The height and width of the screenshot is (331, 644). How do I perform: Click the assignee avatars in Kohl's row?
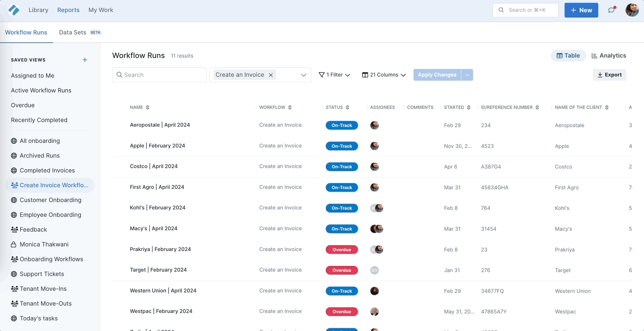click(x=377, y=208)
